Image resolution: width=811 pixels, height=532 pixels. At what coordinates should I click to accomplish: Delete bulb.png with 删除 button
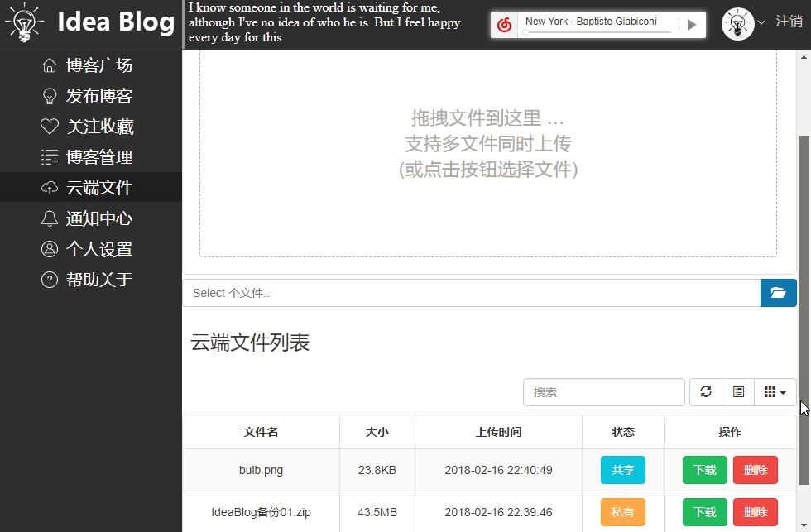755,470
